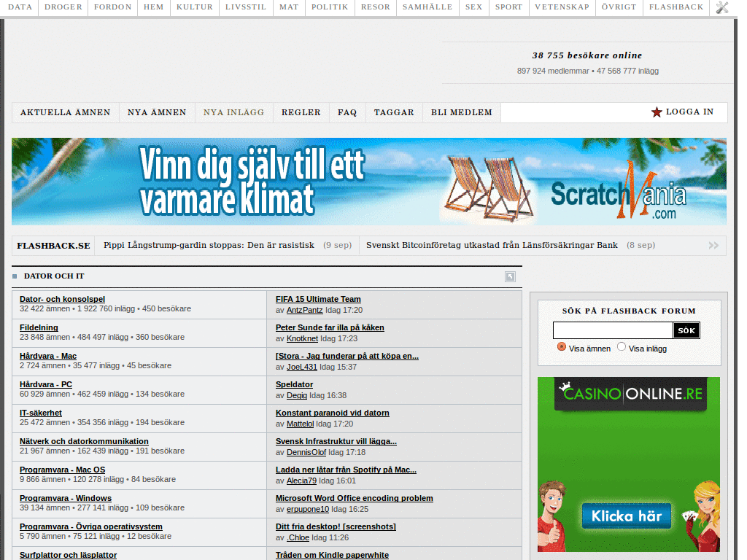Advance the news ticker with double arrows
This screenshot has height=560, width=747.
[713, 245]
